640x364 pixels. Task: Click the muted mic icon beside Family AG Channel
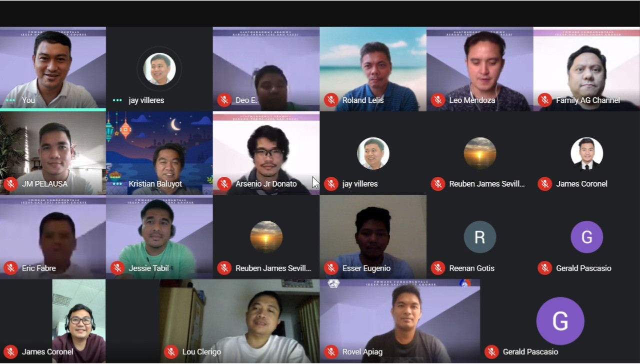click(544, 100)
